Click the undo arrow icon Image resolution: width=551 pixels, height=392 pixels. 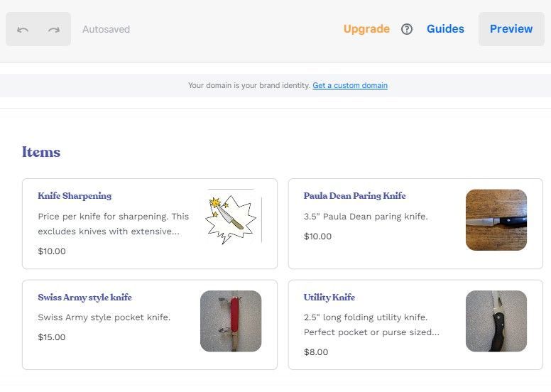tap(23, 29)
